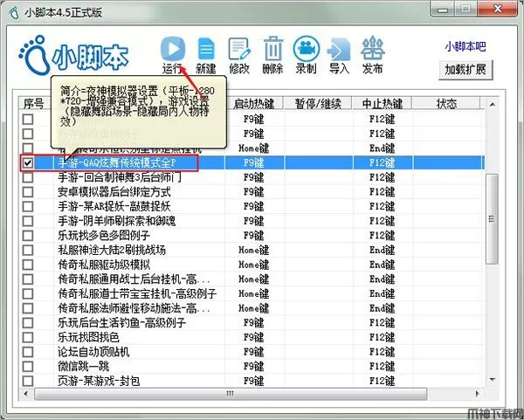Click F12键 cell of 乐玩找图找色

point(382,337)
